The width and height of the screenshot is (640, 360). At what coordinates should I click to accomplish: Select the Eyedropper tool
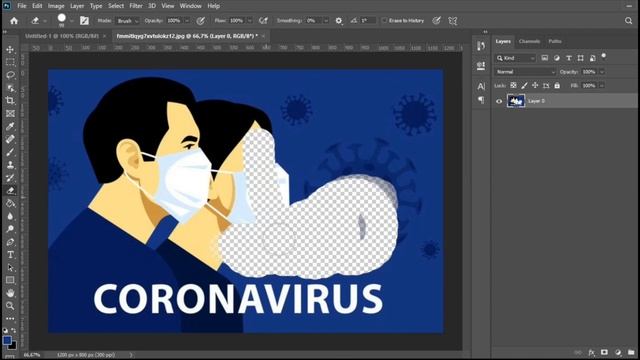pos(10,126)
